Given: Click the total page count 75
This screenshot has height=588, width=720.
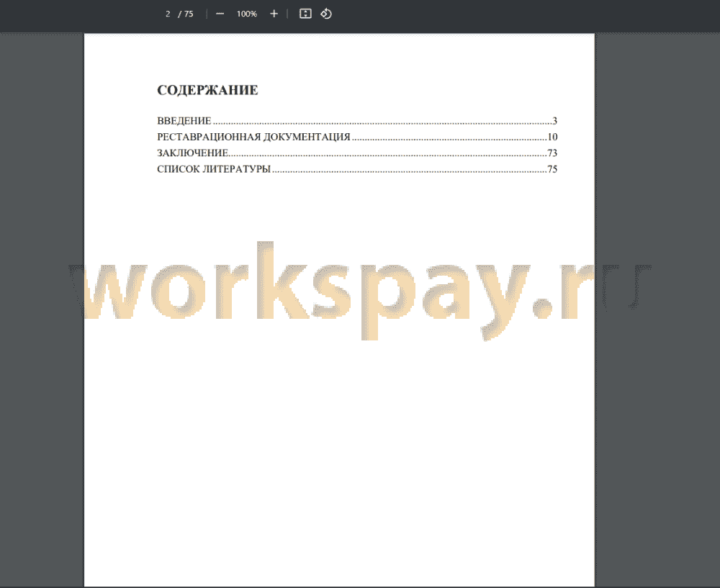Looking at the screenshot, I should click(x=189, y=14).
